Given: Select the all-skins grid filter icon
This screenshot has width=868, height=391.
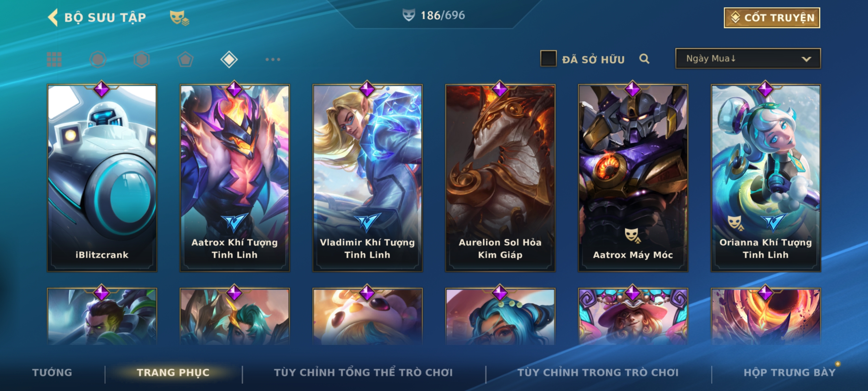Looking at the screenshot, I should pyautogui.click(x=54, y=59).
